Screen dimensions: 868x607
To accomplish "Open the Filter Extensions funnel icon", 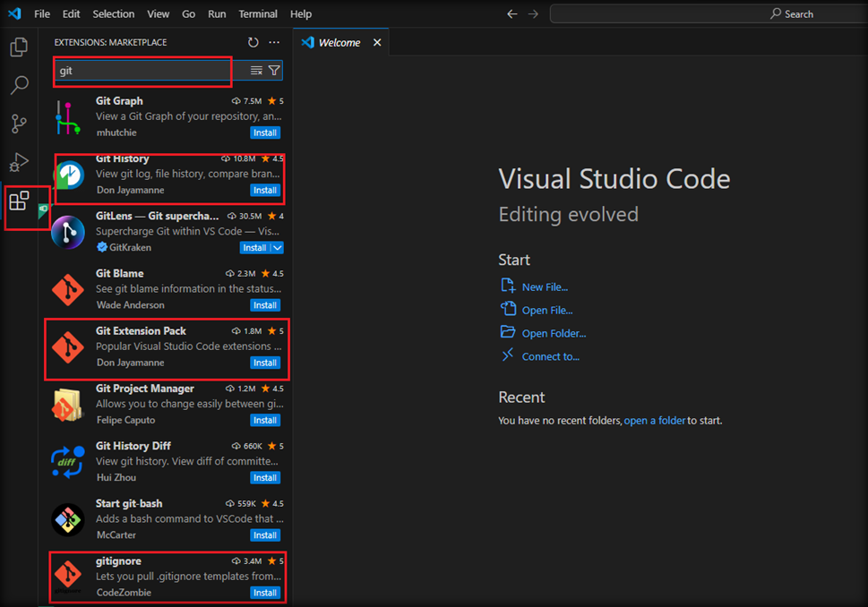I will coord(274,70).
